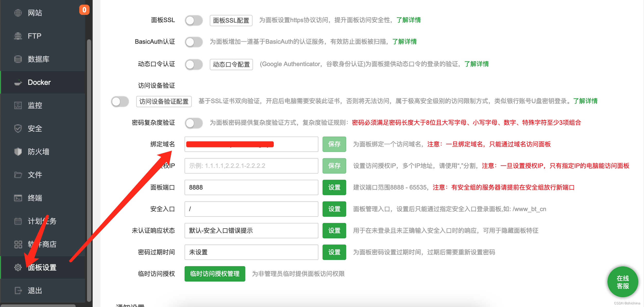Image resolution: width=644 pixels, height=307 pixels.
Task: Click the shield check icon beside 安全
Action: 18,129
